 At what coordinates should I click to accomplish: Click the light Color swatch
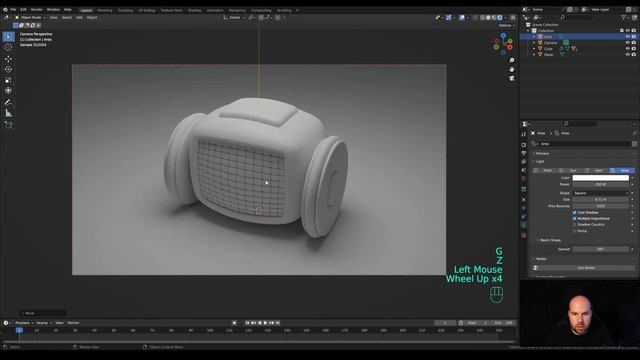coord(600,178)
